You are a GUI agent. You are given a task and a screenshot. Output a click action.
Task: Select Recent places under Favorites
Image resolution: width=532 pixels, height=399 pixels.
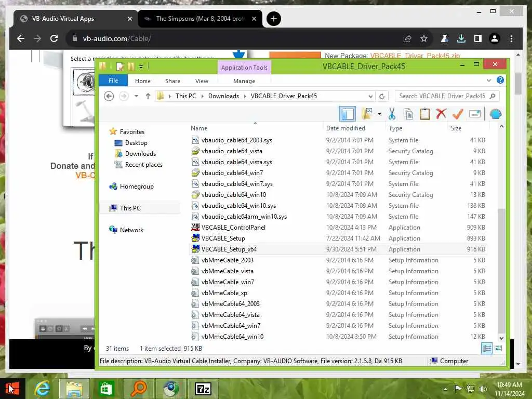pyautogui.click(x=143, y=165)
